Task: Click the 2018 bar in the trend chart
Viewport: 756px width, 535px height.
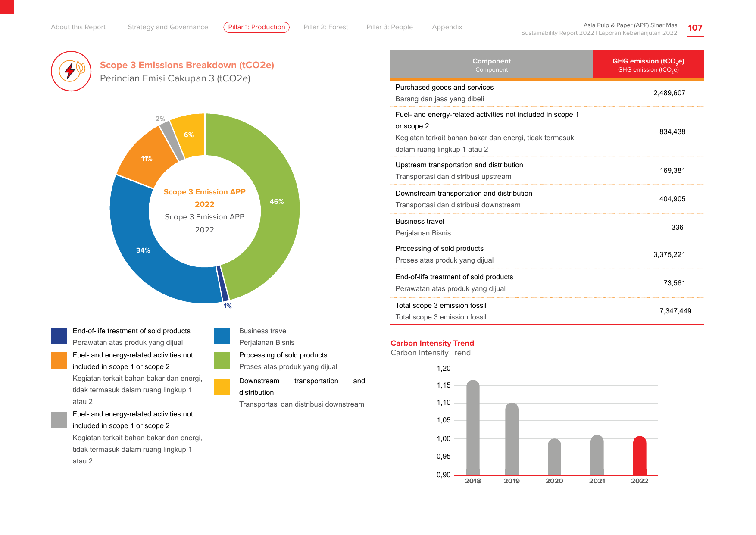Action: point(473,427)
